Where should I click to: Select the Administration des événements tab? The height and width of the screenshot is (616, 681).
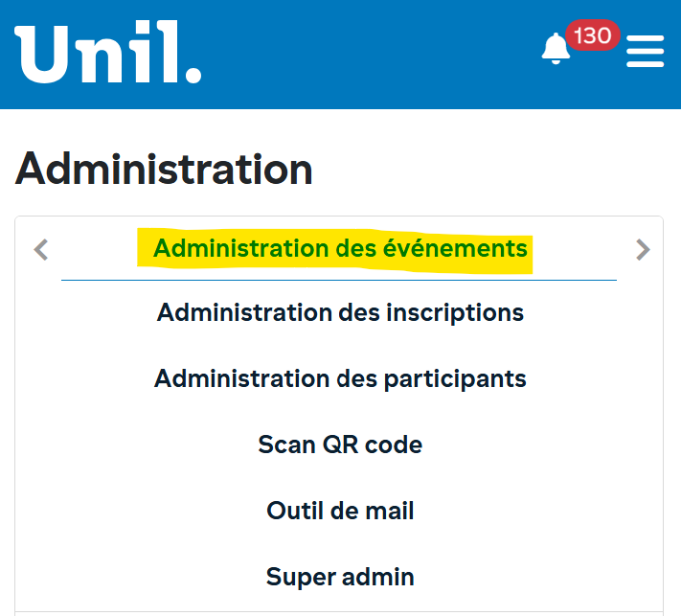(x=340, y=249)
